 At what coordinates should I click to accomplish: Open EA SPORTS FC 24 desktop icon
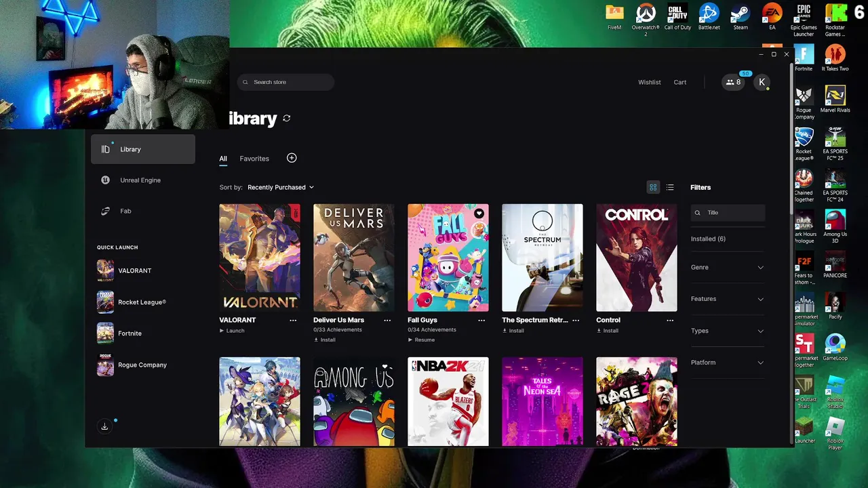click(835, 186)
